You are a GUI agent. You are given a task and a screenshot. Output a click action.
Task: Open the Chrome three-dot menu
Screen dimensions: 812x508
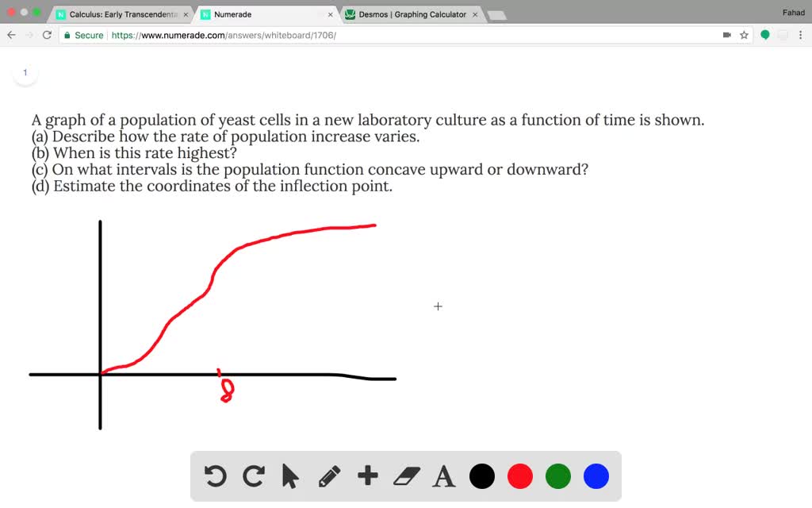[x=802, y=35]
